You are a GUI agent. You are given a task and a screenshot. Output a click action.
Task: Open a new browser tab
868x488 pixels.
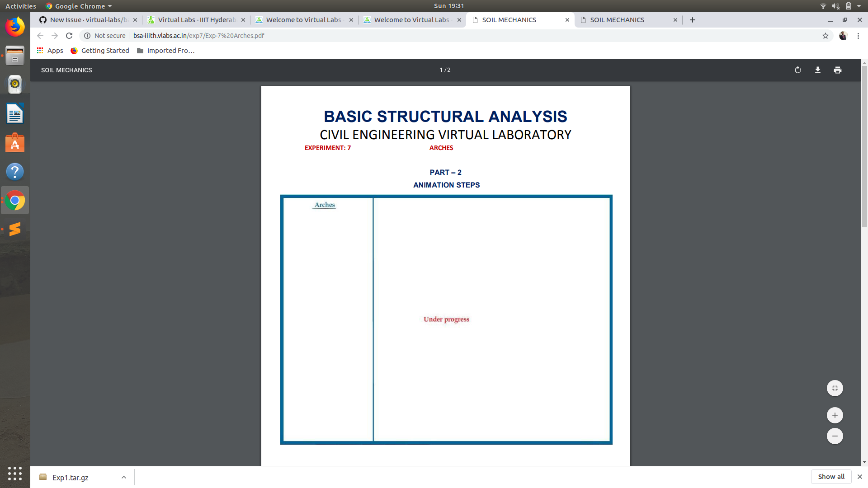pyautogui.click(x=692, y=20)
